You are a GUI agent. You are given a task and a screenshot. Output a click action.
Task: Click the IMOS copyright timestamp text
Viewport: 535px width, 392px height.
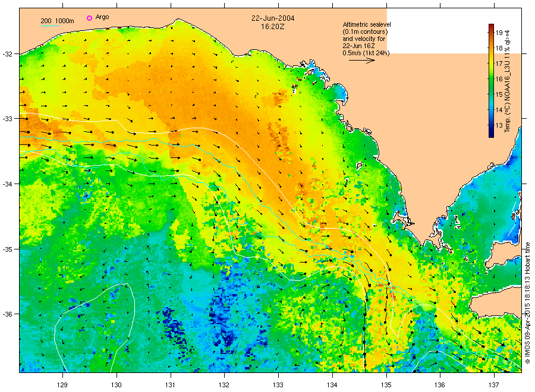tap(527, 303)
